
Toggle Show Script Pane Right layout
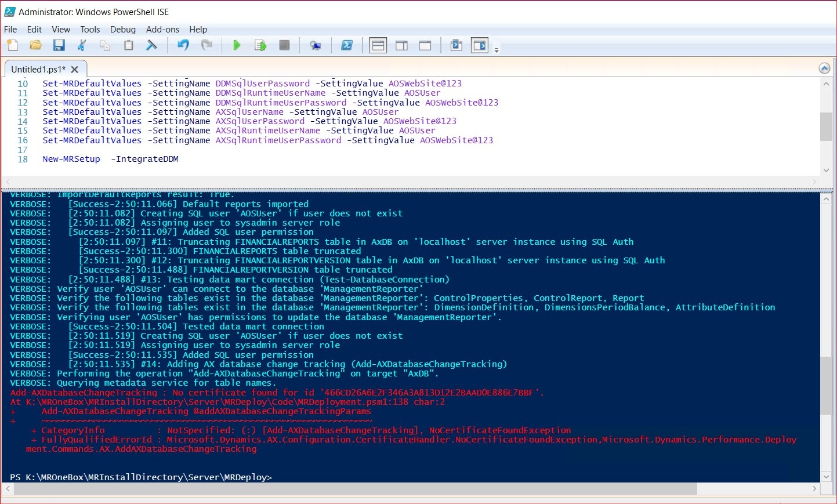point(401,45)
